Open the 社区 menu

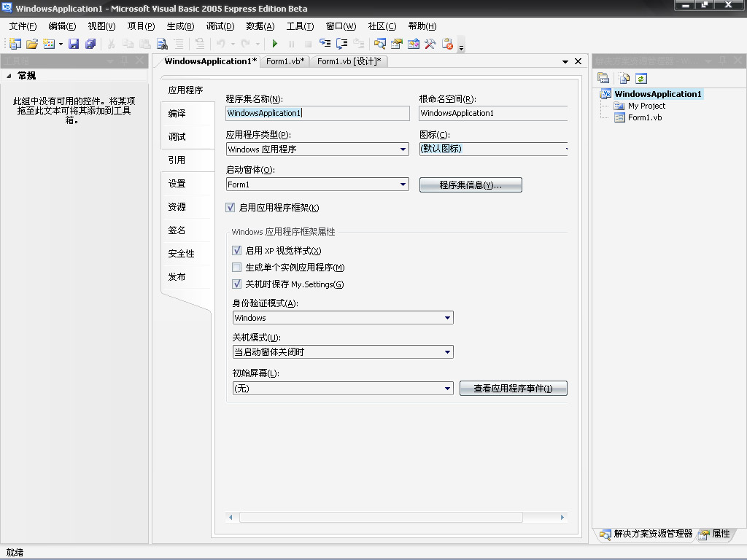point(382,26)
